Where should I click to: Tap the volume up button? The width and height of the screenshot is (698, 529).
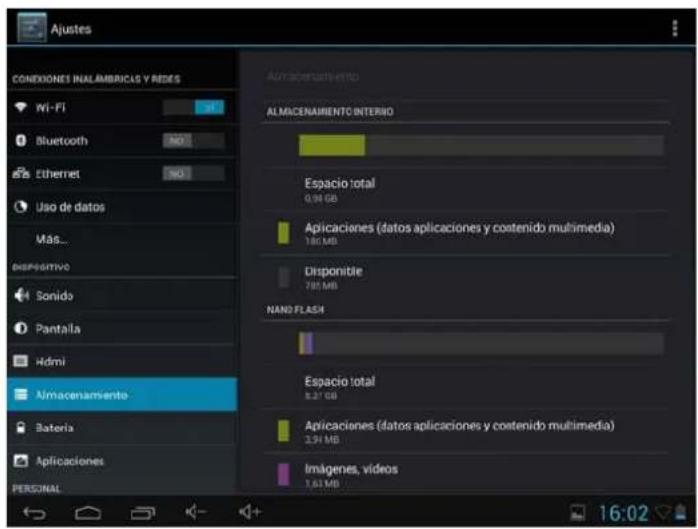coord(250,512)
